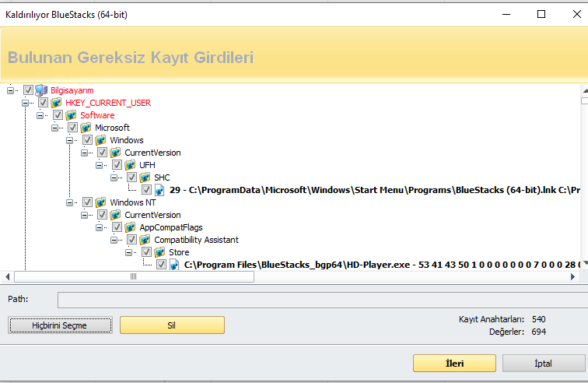Viewport: 588px width, 383px height.
Task: Collapse the Compatibility Assistant node
Action: pos(114,240)
